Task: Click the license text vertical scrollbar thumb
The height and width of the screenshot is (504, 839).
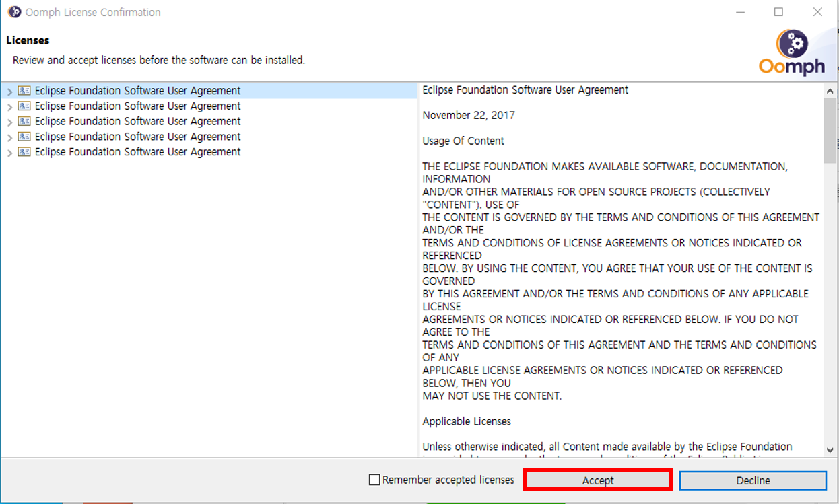Action: (x=830, y=130)
